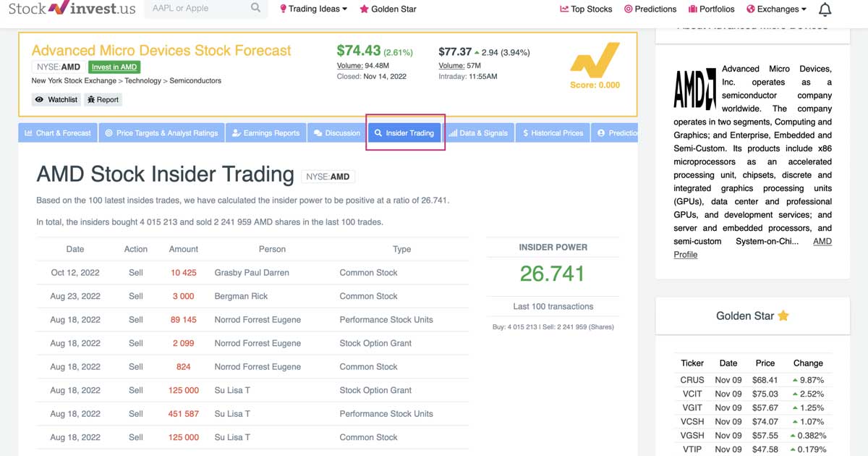Open the Technology breadcrumb link
868x456 pixels.
click(x=143, y=81)
